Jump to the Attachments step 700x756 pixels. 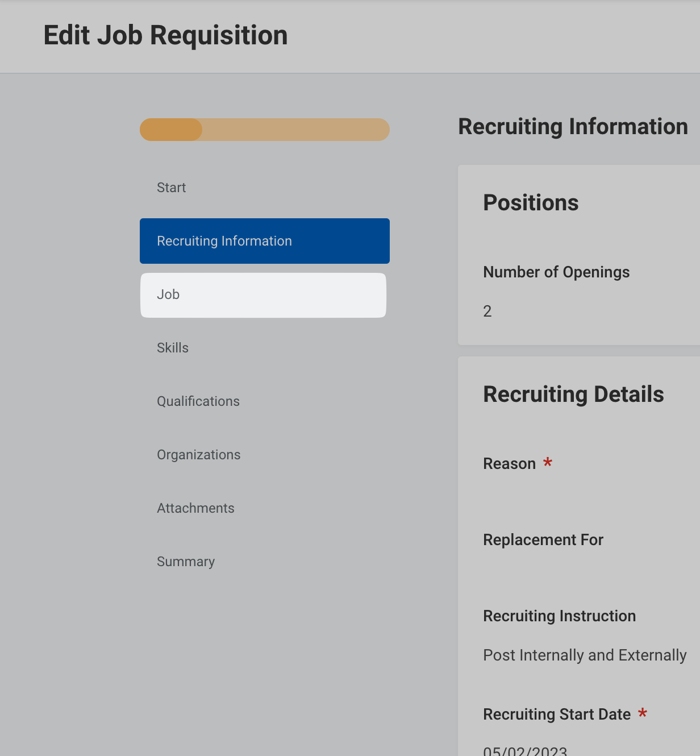point(264,508)
